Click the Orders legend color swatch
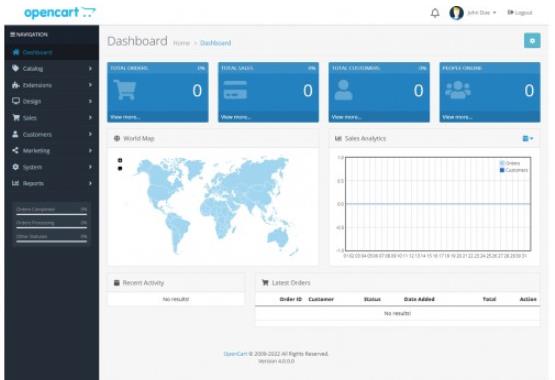The width and height of the screenshot is (555, 380). [502, 163]
